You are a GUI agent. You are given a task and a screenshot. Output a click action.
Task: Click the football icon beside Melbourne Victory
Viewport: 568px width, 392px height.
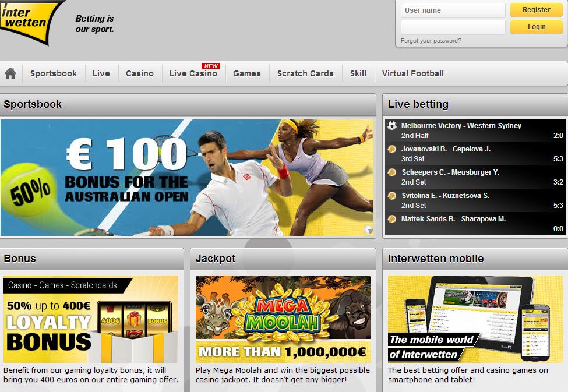click(392, 126)
